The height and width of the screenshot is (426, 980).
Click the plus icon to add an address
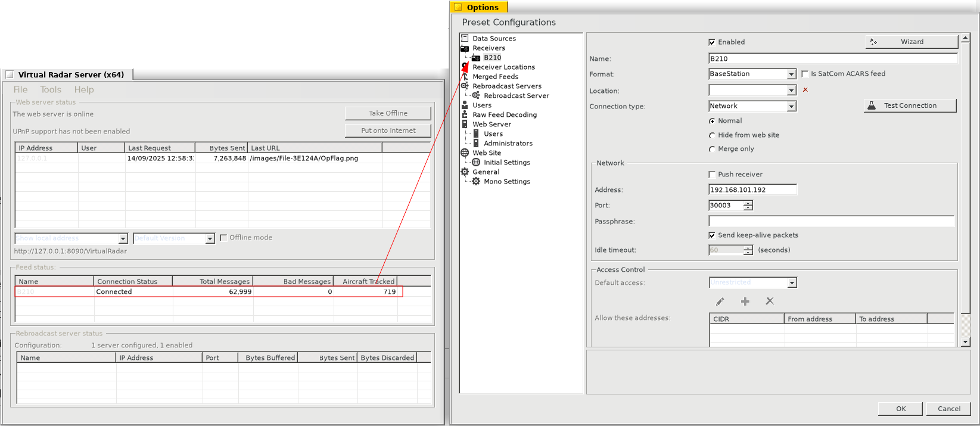pos(745,301)
